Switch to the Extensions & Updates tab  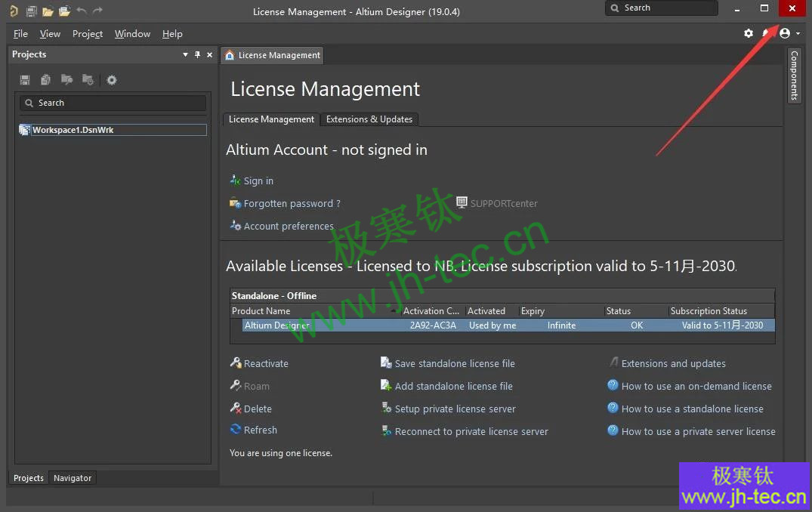(x=369, y=119)
